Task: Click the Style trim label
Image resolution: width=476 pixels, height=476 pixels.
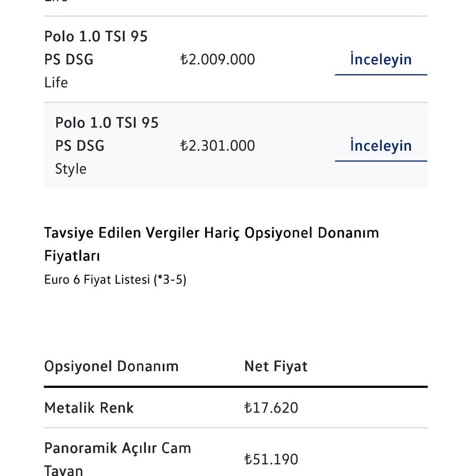Action: [x=71, y=169]
